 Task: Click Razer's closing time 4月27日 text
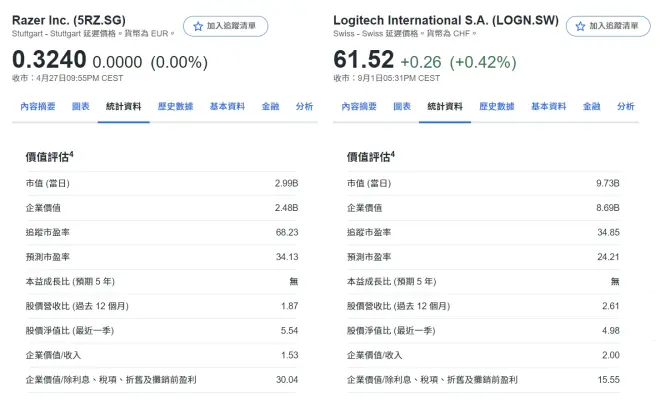click(67, 78)
